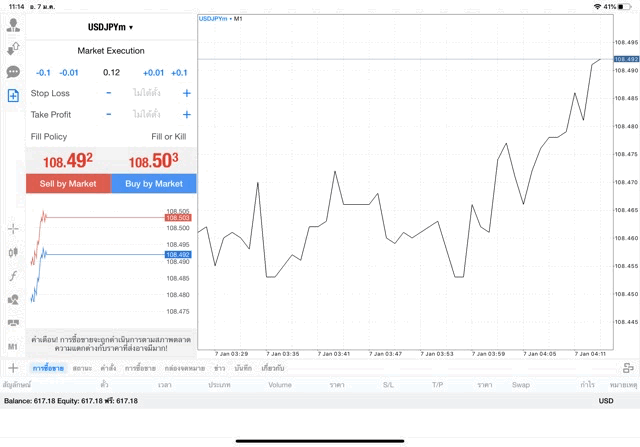The height and width of the screenshot is (447, 640).
Task: Change the M1 timeframe in sidebar
Action: 13,346
